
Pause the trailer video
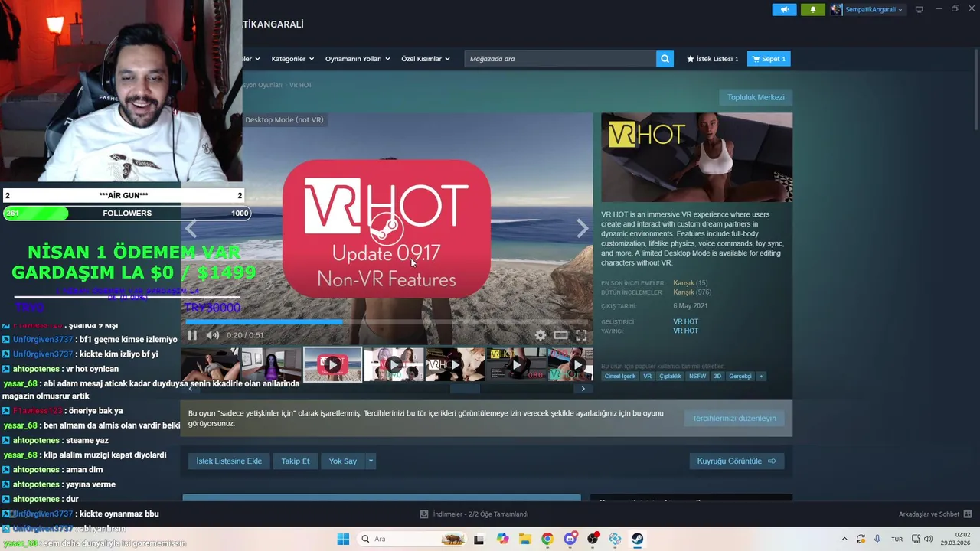tap(192, 335)
